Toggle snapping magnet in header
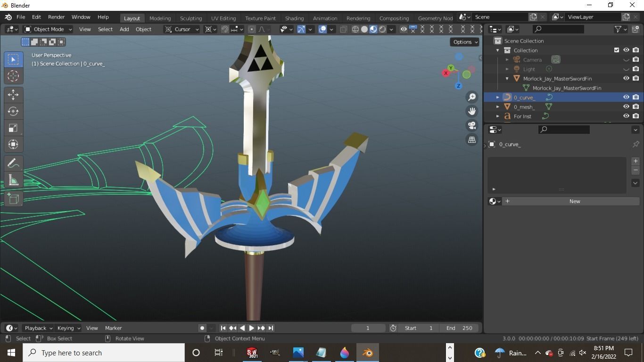Image resolution: width=644 pixels, height=362 pixels. click(x=225, y=29)
